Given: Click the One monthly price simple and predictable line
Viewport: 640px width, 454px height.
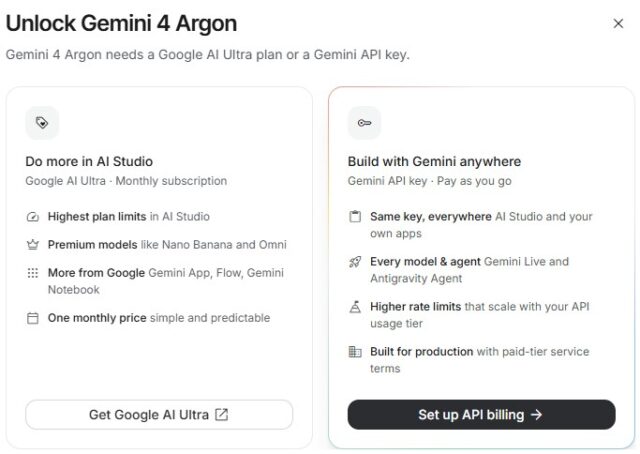Looking at the screenshot, I should point(159,318).
